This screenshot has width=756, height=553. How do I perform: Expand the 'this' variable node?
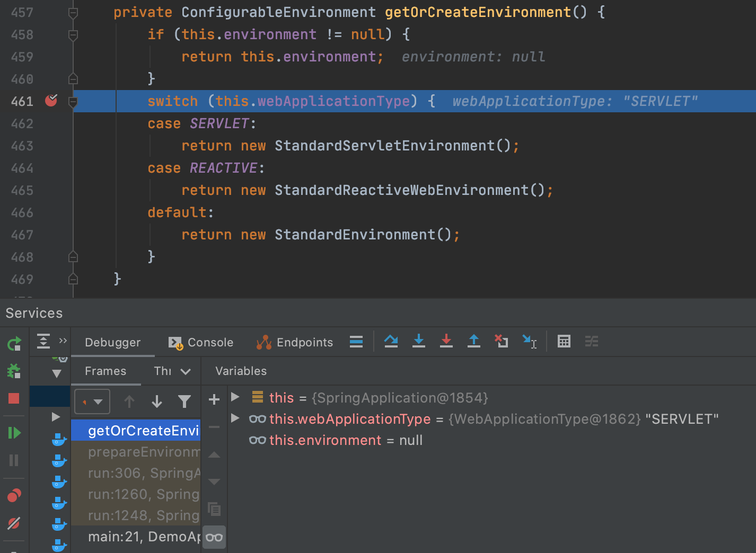(x=235, y=397)
